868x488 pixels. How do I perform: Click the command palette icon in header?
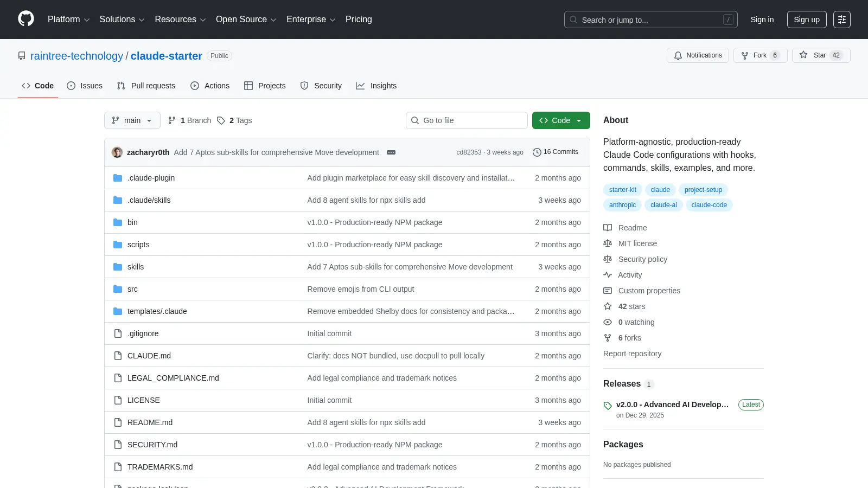click(842, 20)
